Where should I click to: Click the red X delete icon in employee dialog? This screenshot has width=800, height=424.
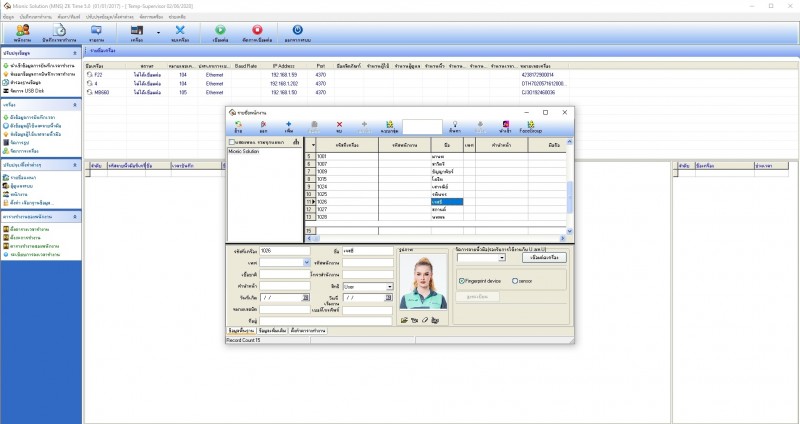339,125
